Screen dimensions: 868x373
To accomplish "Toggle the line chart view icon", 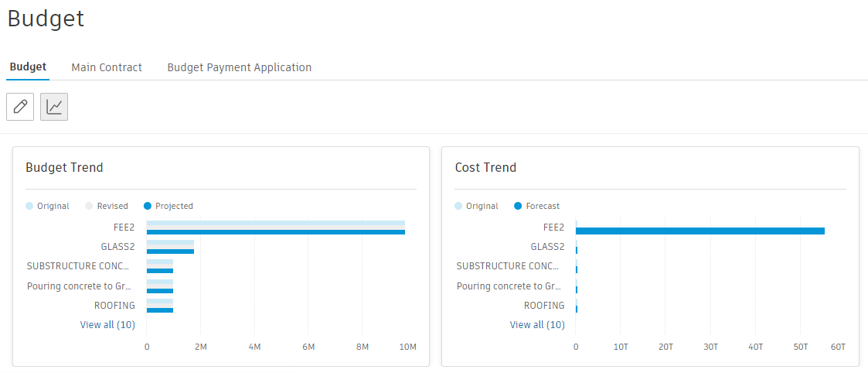I will [x=53, y=107].
